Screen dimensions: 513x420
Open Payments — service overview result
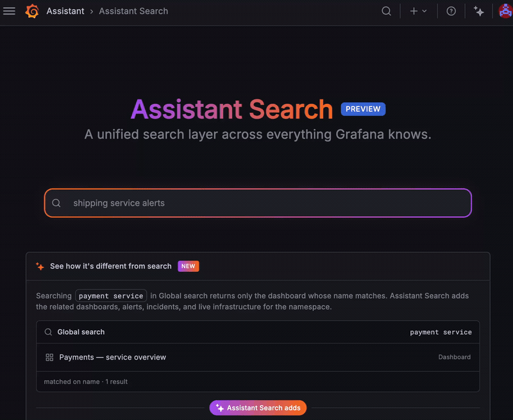pyautogui.click(x=258, y=357)
